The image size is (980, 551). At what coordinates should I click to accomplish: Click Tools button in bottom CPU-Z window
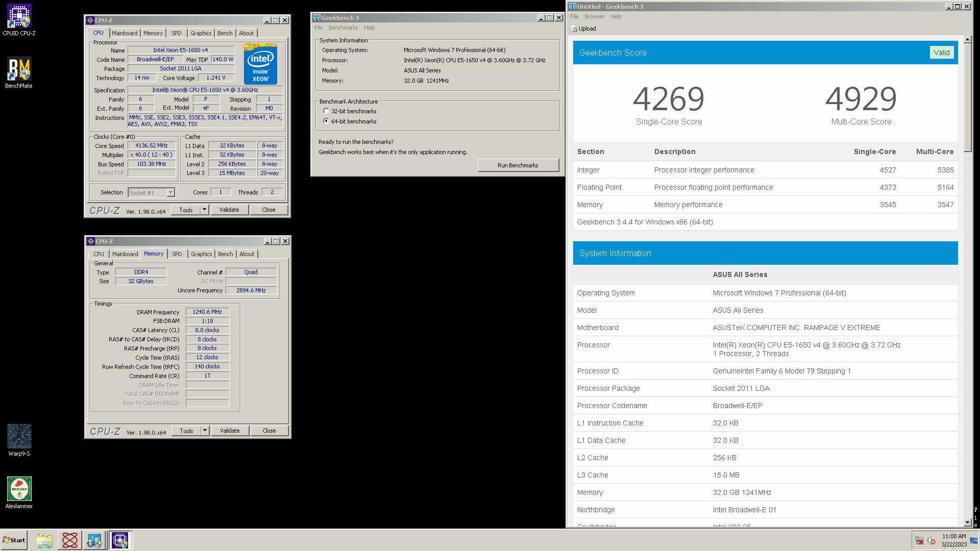[186, 431]
